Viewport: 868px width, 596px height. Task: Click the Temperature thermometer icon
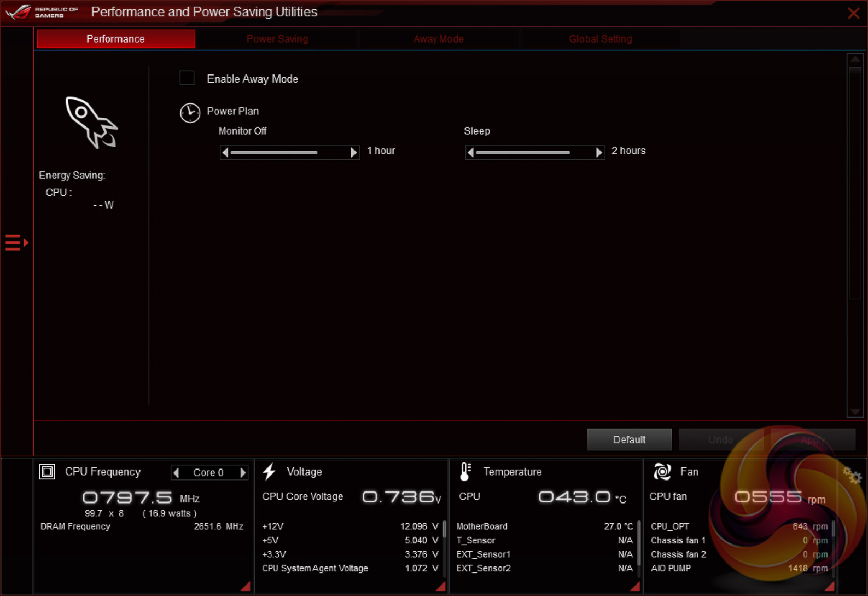click(x=465, y=471)
